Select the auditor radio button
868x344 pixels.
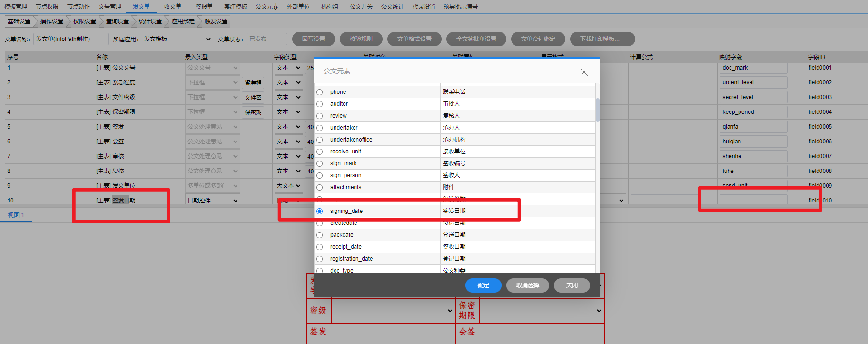(x=320, y=104)
